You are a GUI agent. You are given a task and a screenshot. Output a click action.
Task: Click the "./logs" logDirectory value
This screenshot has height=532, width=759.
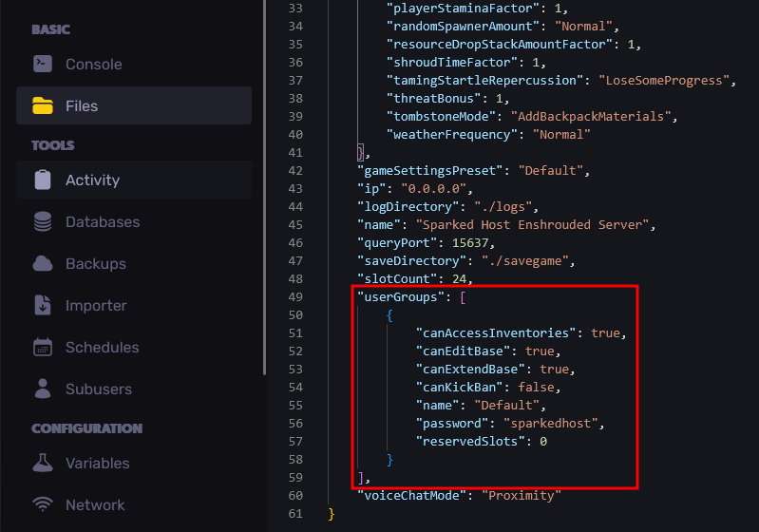[503, 207]
